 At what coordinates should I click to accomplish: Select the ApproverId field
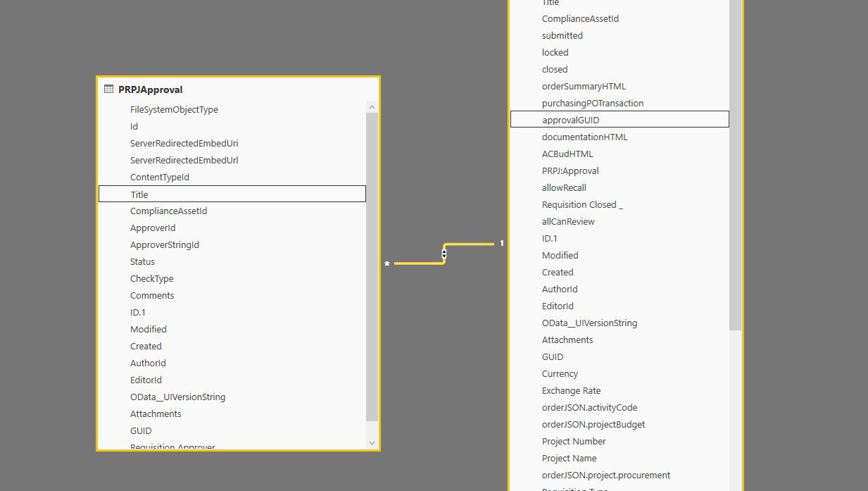click(x=153, y=228)
